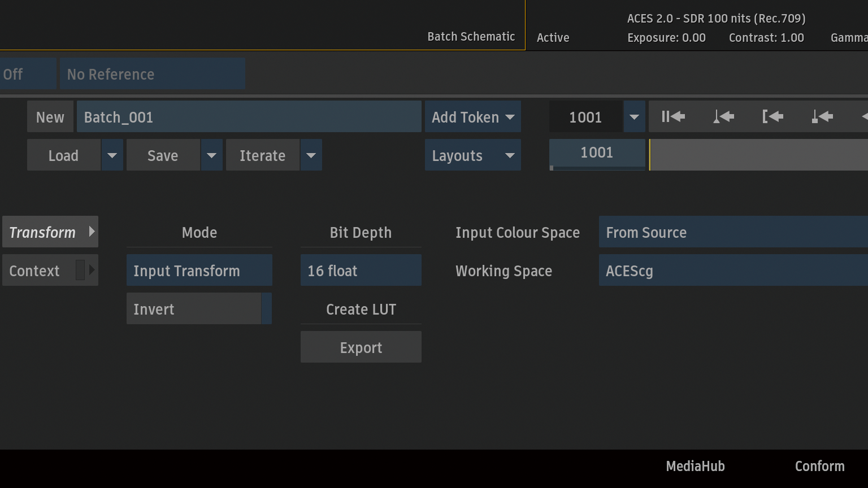Click the go-to-start frame playback icon
The image size is (868, 488).
pos(673,117)
